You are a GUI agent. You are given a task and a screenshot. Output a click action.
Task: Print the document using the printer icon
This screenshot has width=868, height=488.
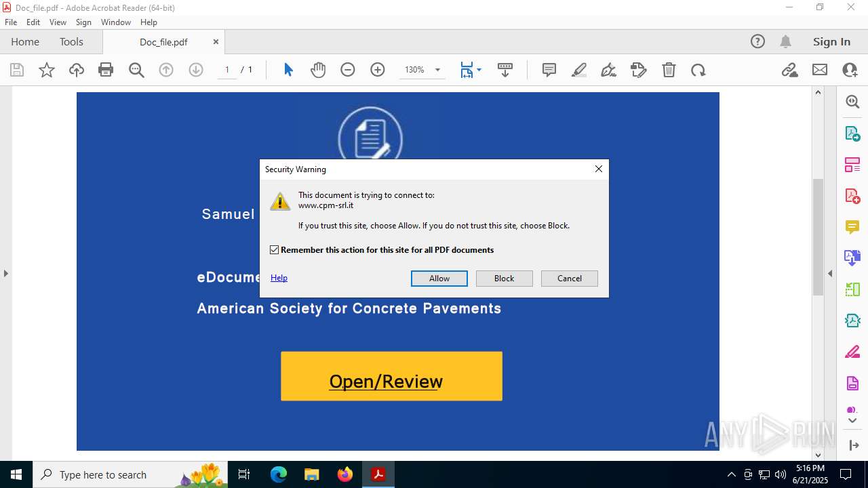coord(106,70)
